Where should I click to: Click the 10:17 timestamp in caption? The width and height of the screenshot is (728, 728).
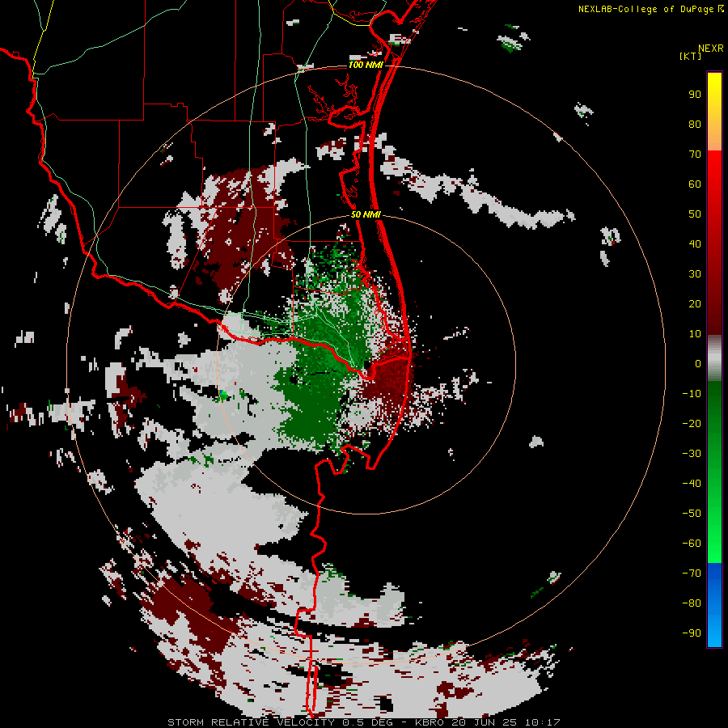(542, 722)
